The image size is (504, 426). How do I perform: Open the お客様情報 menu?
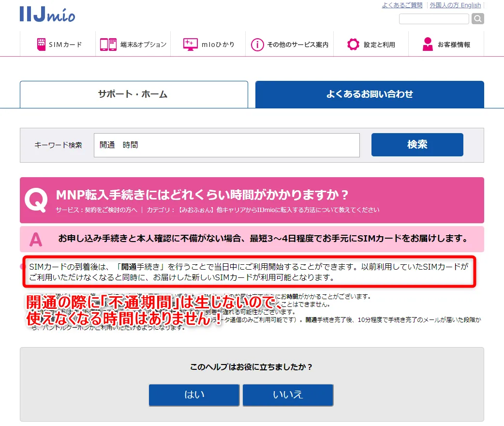pyautogui.click(x=446, y=45)
